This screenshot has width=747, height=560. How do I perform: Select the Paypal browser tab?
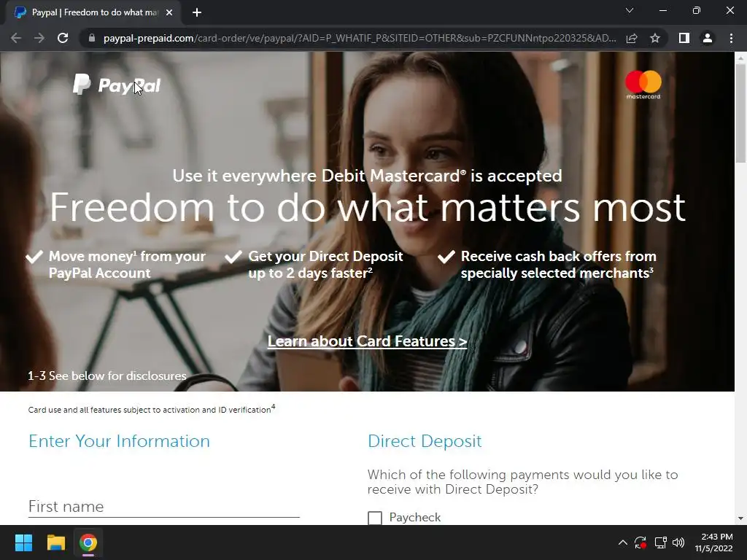(93, 12)
